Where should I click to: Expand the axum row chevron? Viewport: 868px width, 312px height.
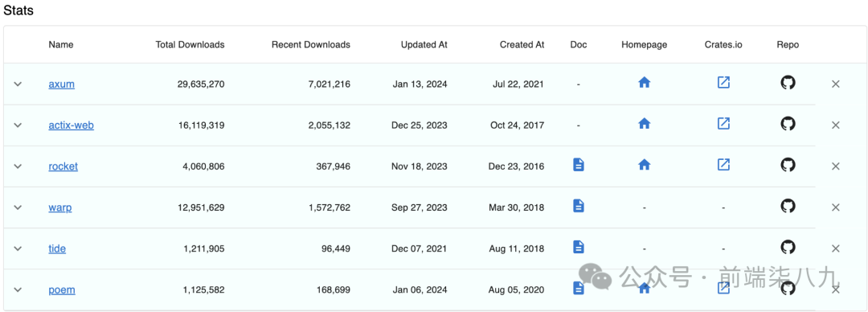click(18, 84)
